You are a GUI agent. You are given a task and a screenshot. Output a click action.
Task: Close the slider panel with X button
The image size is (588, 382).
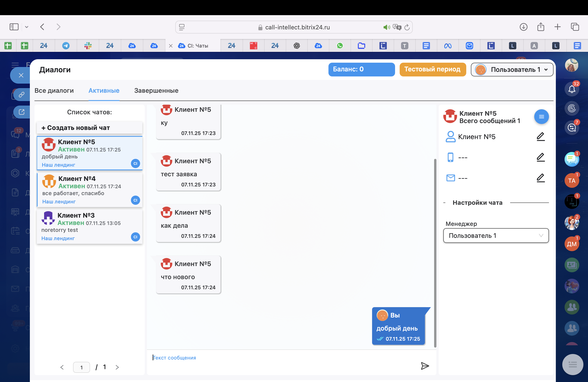pyautogui.click(x=21, y=75)
